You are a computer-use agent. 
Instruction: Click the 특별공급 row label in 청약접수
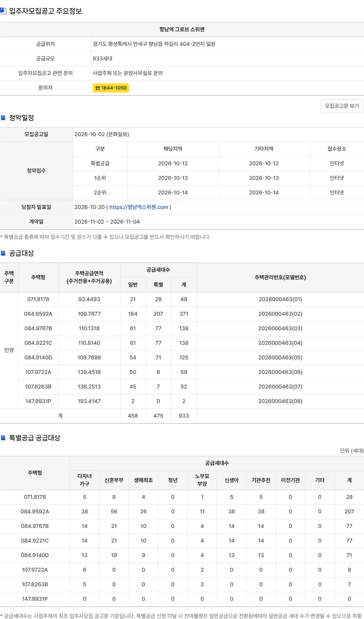click(x=100, y=163)
